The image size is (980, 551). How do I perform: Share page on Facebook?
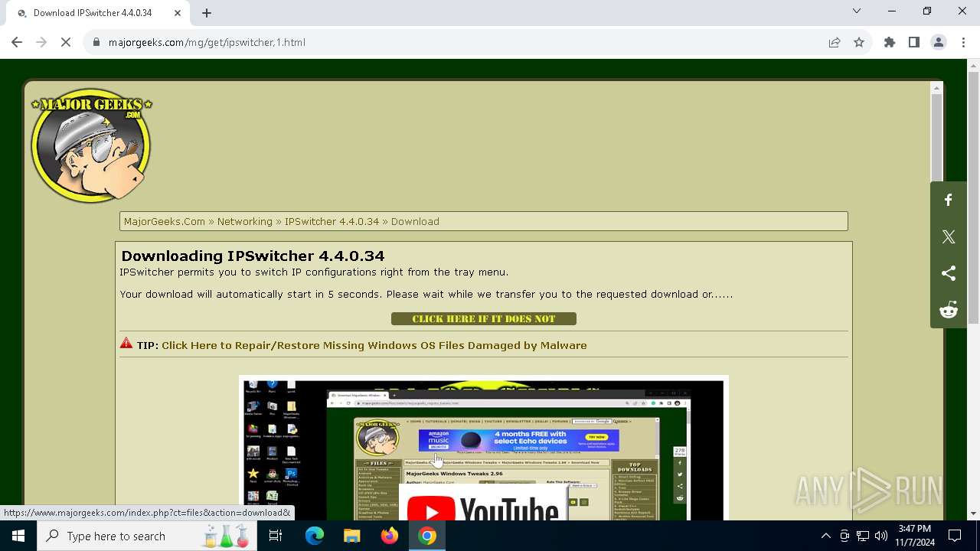(949, 200)
